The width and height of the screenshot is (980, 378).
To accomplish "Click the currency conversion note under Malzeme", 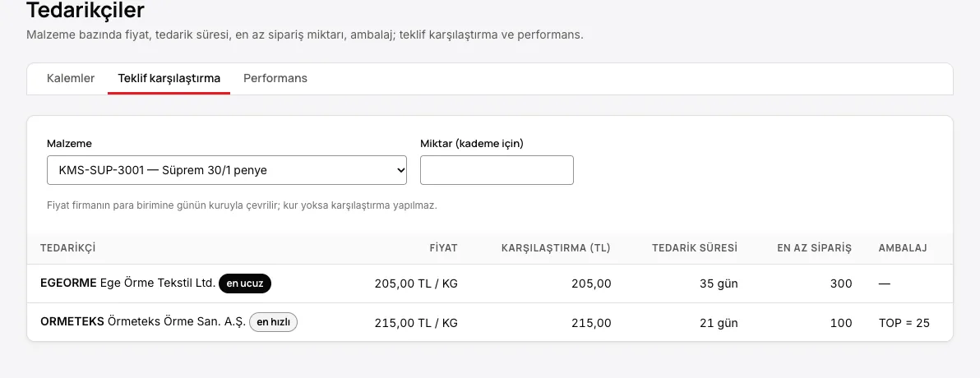I will point(242,205).
